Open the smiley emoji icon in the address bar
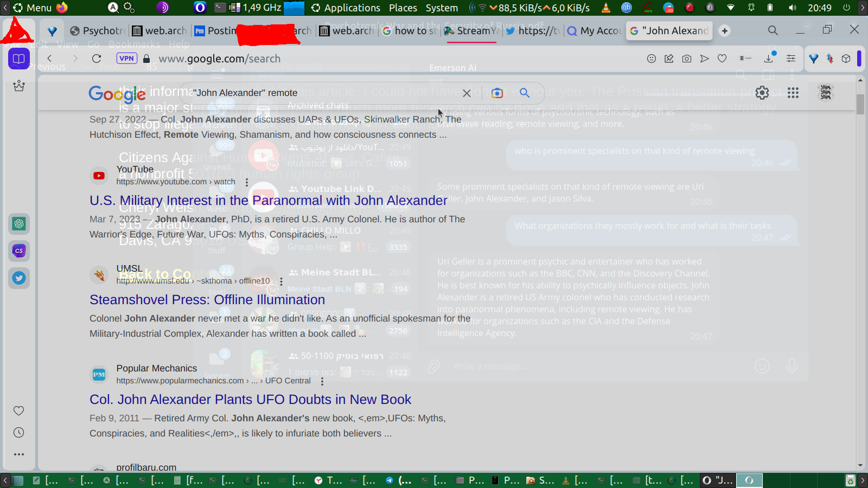Viewport: 868px width, 488px height. (x=652, y=59)
